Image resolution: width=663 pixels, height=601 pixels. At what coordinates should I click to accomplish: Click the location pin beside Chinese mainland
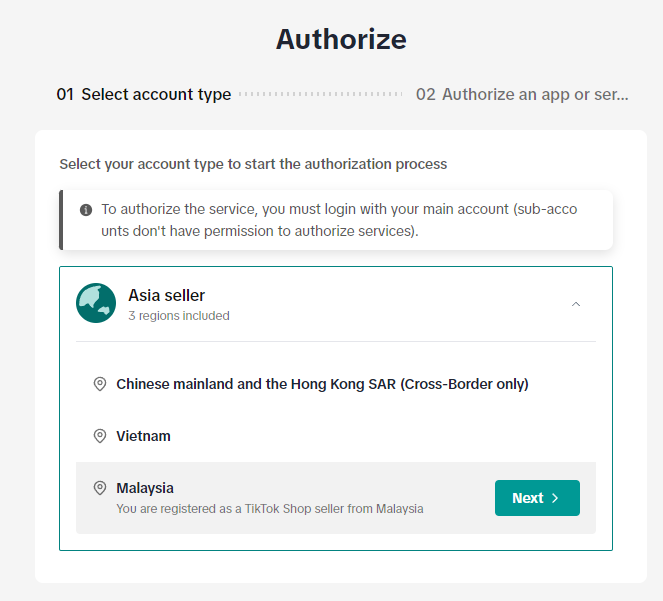click(100, 384)
